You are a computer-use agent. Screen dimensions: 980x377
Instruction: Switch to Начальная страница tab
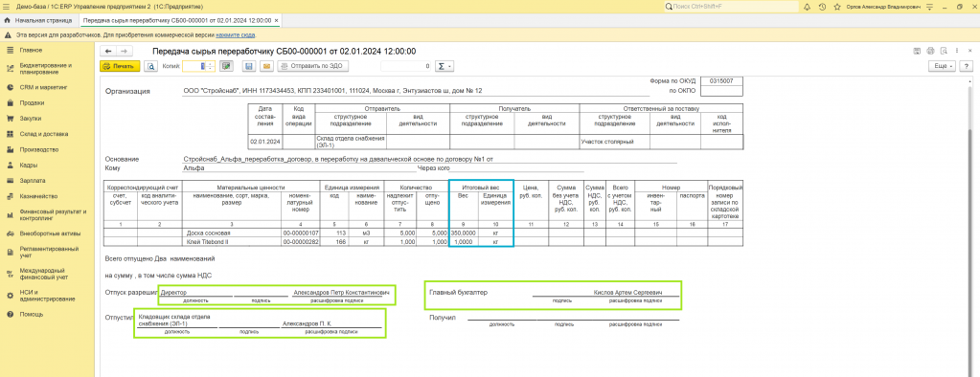(x=38, y=21)
